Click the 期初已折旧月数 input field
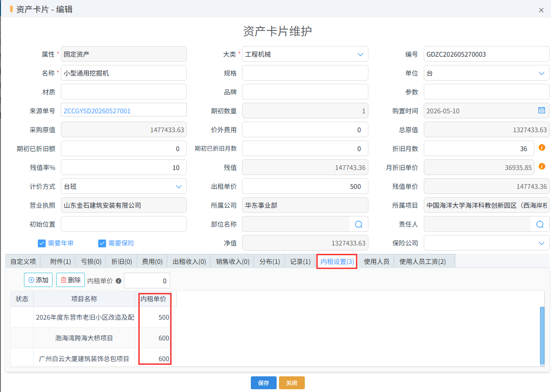 305,149
